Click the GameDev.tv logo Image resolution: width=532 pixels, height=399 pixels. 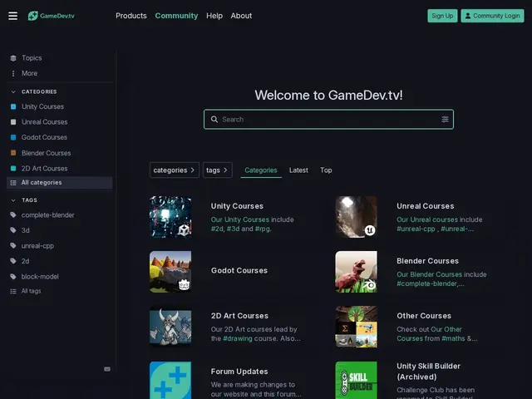(52, 16)
